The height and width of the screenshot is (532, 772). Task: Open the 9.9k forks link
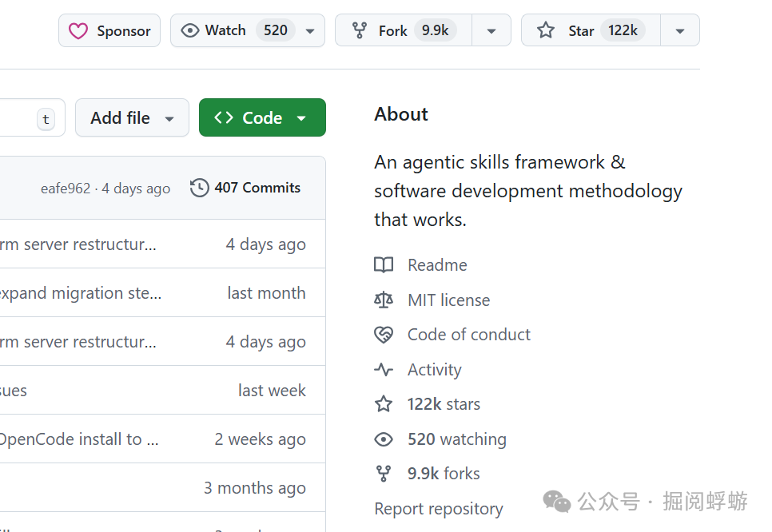[444, 474]
